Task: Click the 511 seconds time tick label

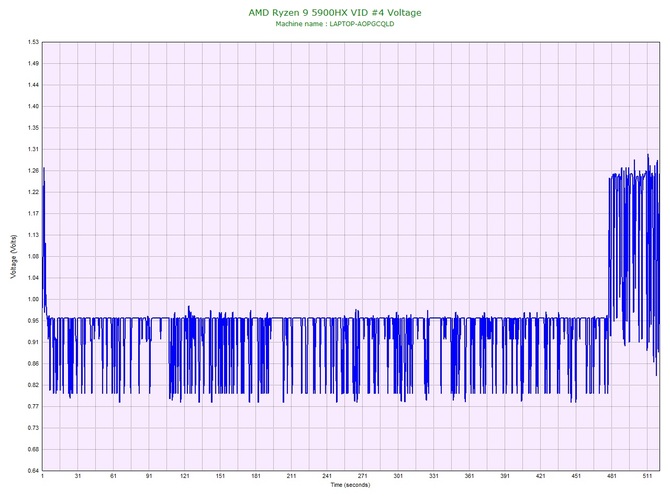Action: point(647,476)
